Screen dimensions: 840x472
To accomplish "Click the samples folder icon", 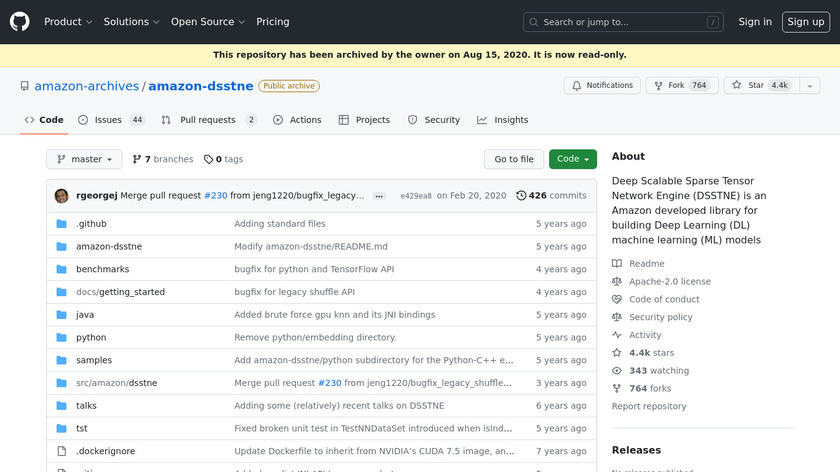I will [x=62, y=360].
